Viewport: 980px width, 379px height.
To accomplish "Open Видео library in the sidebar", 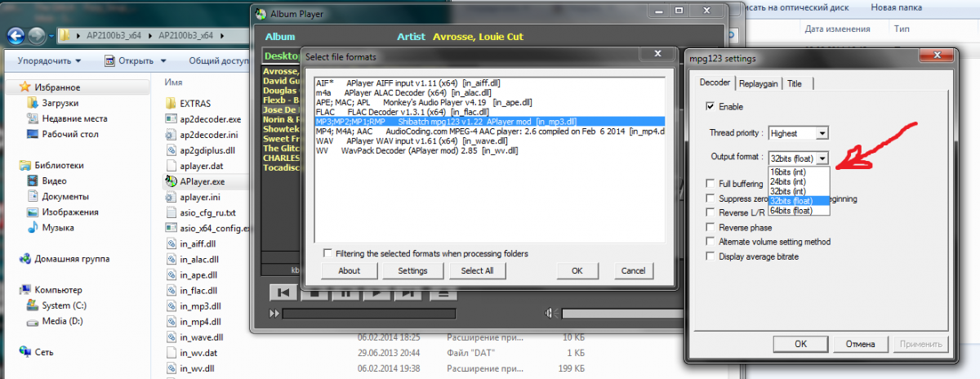I will tap(54, 181).
